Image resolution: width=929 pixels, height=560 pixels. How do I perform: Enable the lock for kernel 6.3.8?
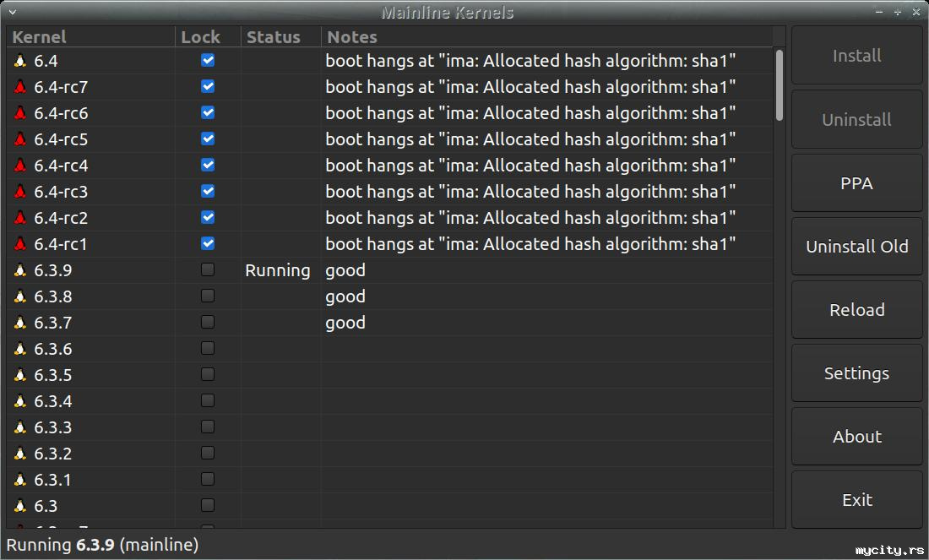coord(208,296)
